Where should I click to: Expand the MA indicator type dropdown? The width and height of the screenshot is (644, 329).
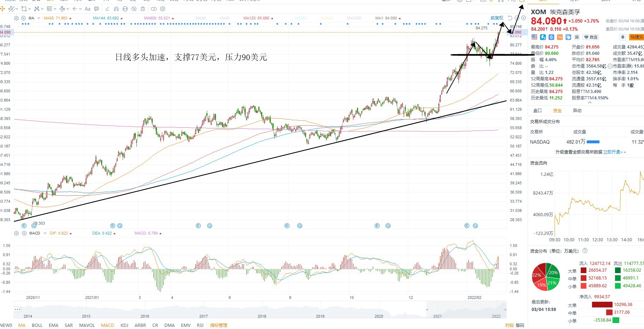(39, 18)
